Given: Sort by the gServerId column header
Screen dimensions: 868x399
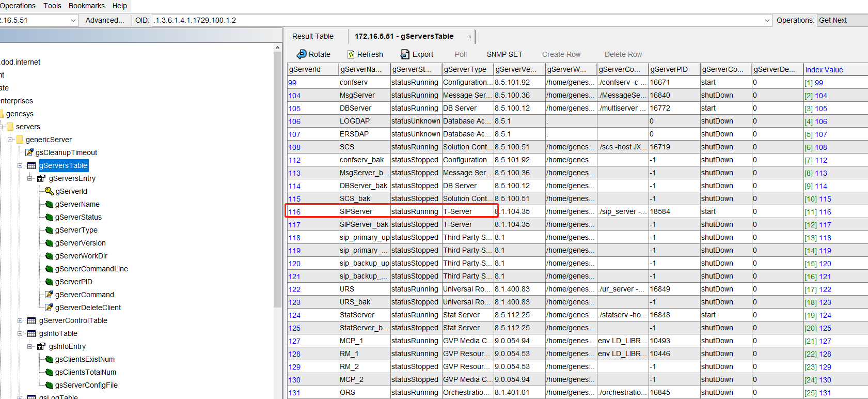Looking at the screenshot, I should coord(313,69).
